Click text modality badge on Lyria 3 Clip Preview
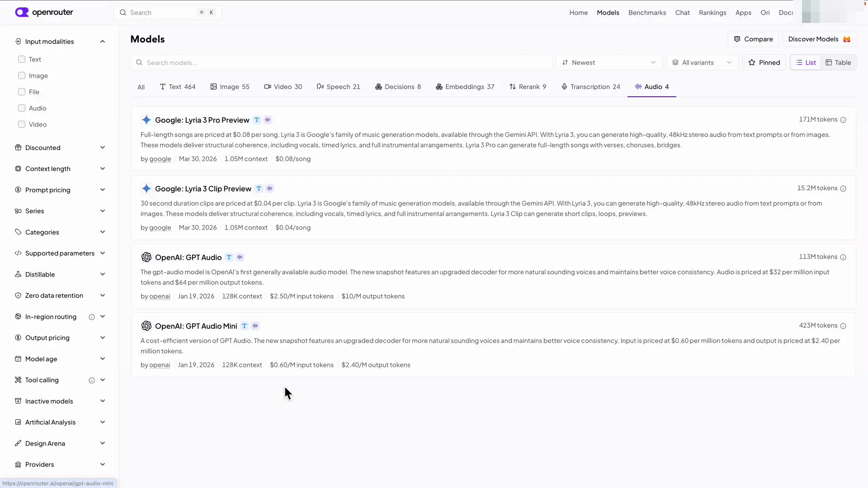The width and height of the screenshot is (868, 488). click(x=259, y=188)
